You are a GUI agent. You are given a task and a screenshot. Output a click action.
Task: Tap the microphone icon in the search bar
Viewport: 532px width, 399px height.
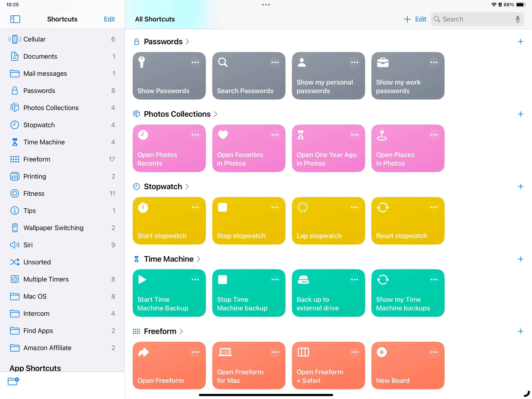click(517, 19)
